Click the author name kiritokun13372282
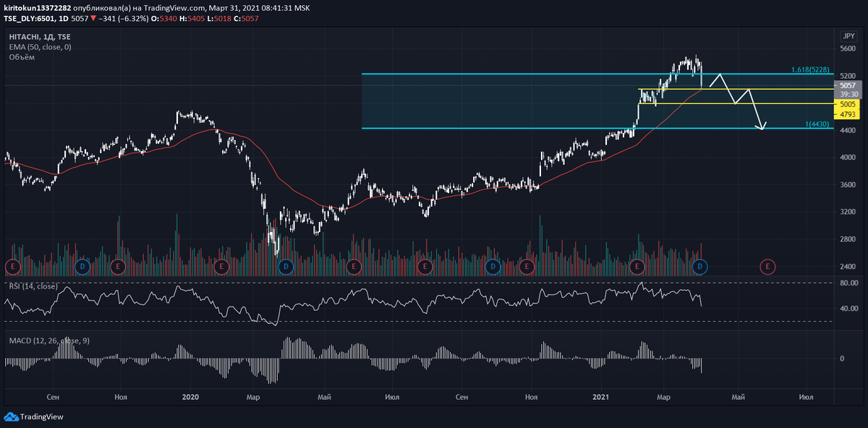 [38, 7]
